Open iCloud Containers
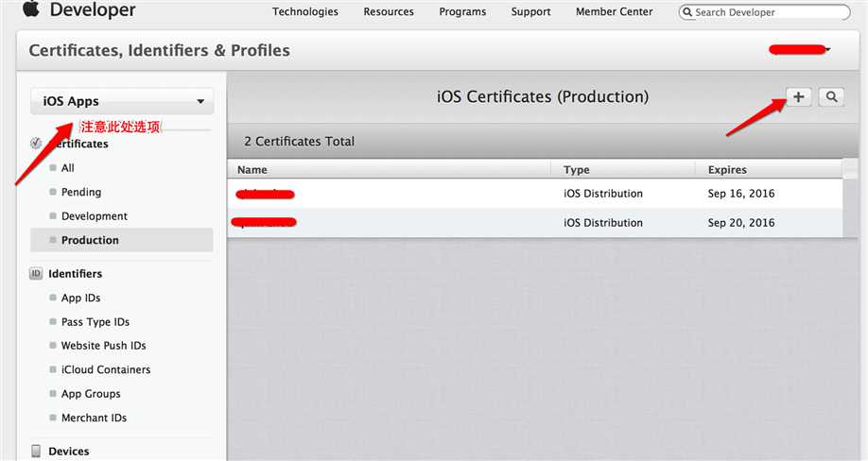The image size is (868, 461). pos(106,369)
